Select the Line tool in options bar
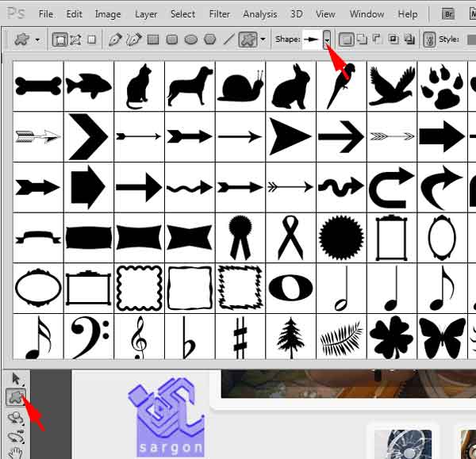Screen dimensions: 476x459 tap(228, 39)
